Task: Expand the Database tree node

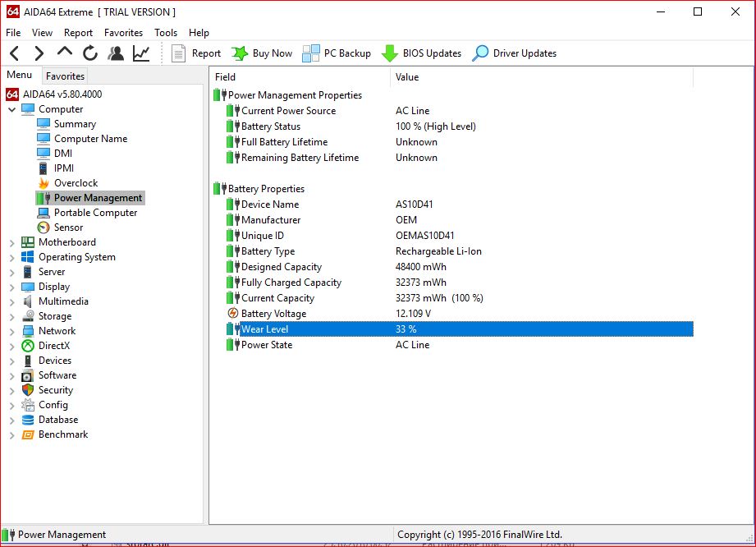Action: tap(12, 421)
